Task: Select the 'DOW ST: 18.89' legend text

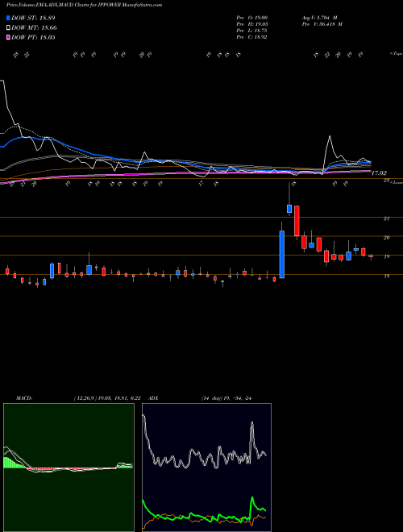Action: coord(33,18)
